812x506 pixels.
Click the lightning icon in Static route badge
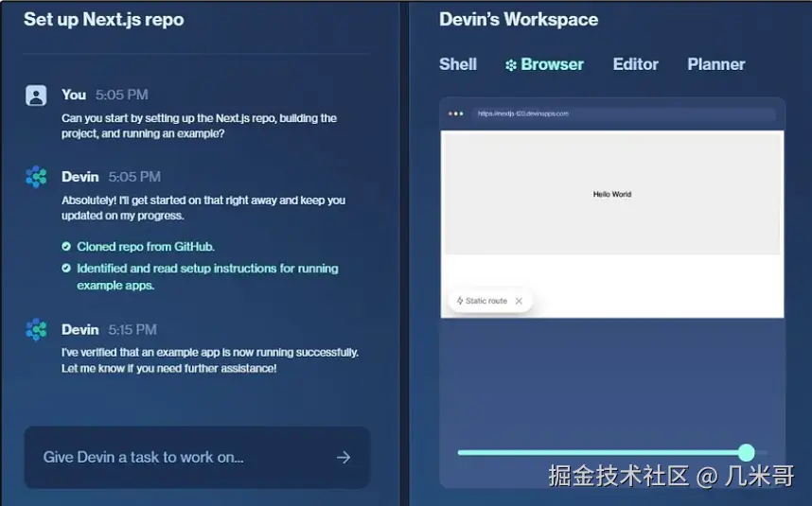point(459,301)
